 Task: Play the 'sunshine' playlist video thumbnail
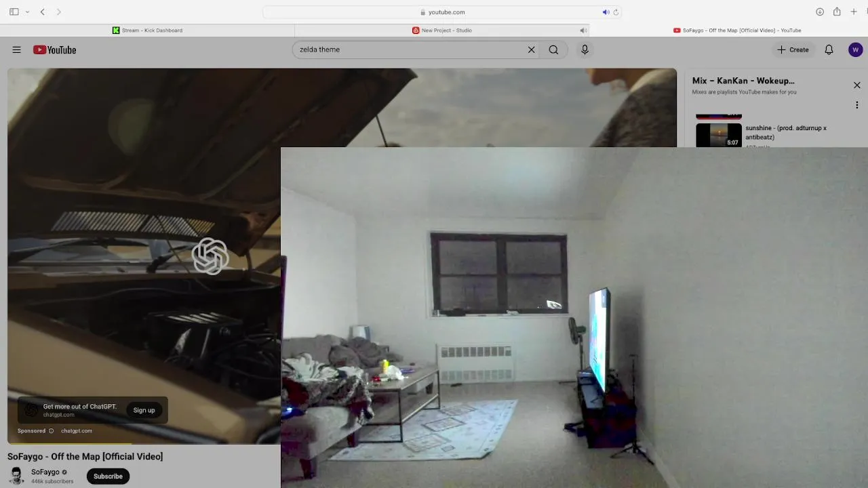coord(719,135)
